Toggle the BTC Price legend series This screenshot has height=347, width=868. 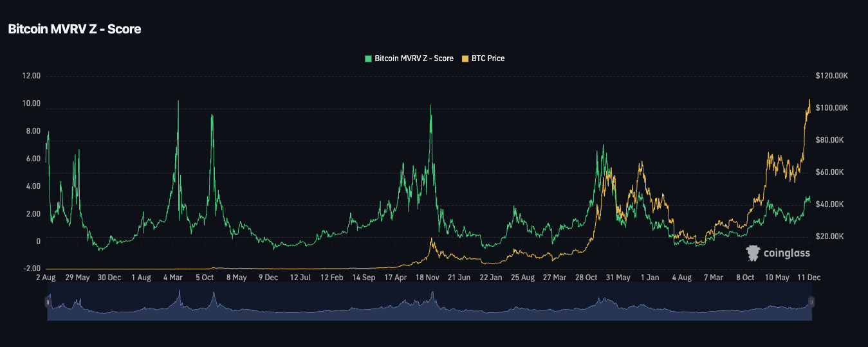(x=483, y=58)
